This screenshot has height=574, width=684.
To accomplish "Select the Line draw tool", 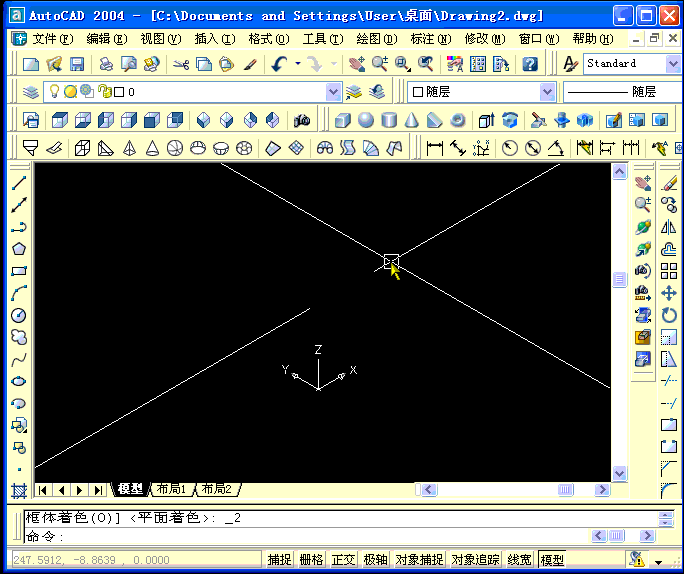I will coord(19,183).
